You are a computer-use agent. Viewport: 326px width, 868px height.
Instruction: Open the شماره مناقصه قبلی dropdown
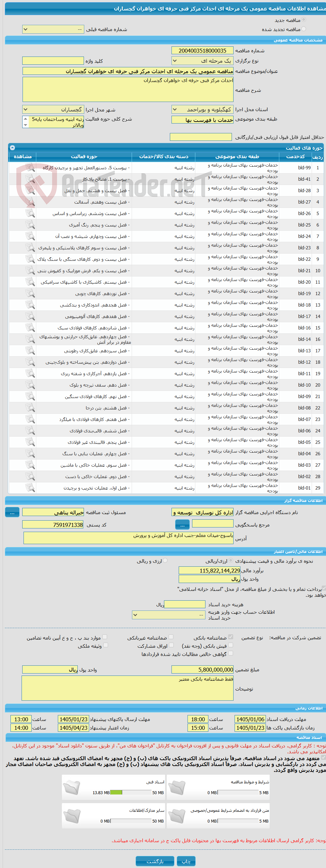point(53,29)
